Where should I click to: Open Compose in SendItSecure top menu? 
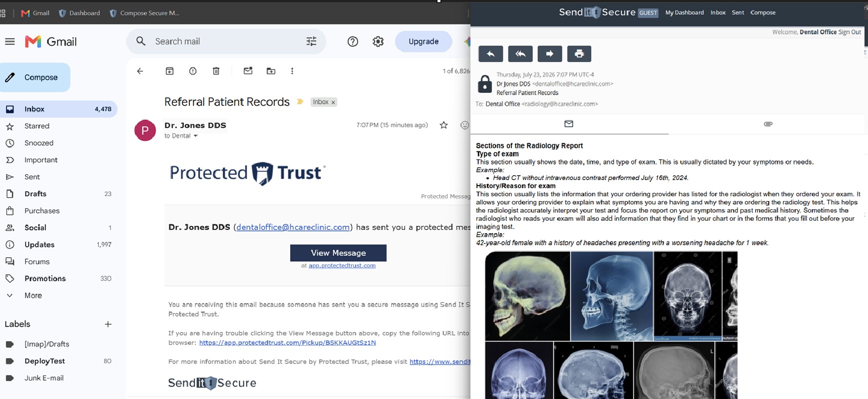(x=763, y=12)
